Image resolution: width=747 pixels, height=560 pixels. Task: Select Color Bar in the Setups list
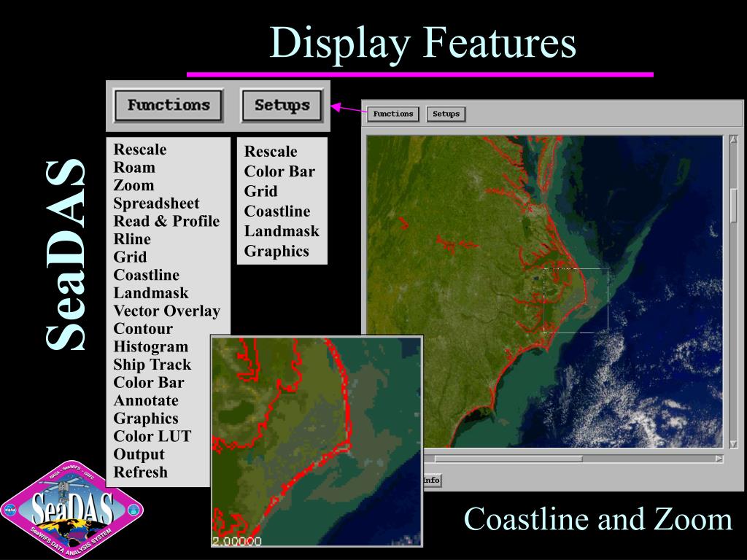279,171
